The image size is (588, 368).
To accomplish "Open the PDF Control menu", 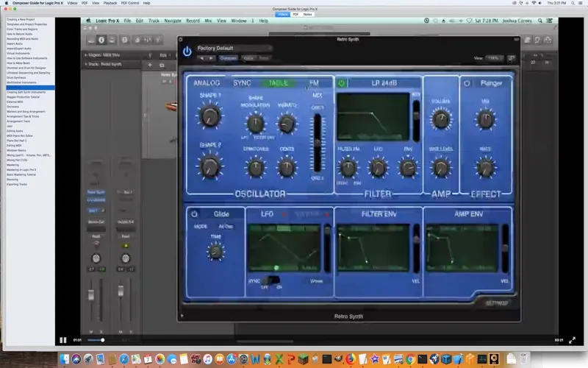I will coord(130,3).
